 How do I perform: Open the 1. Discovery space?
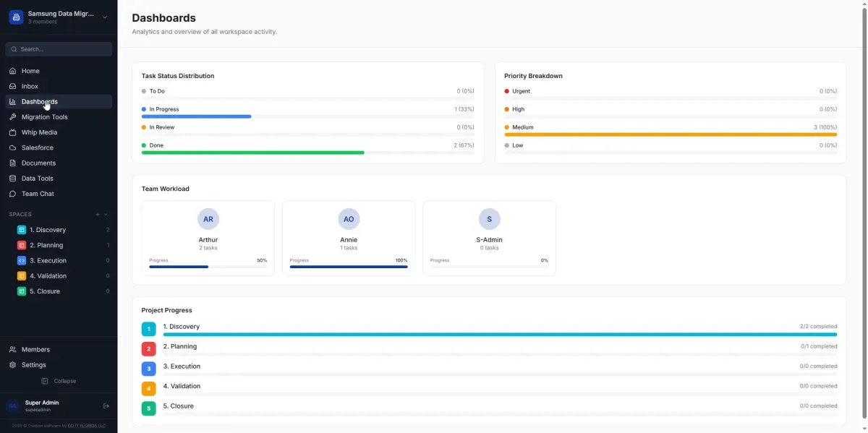click(48, 230)
